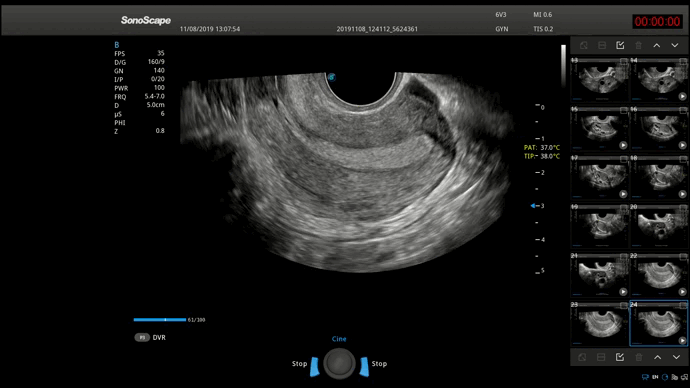Screen dimensions: 690x388
Task: Play the cine clip on thumbnail 21
Action: (x=623, y=292)
